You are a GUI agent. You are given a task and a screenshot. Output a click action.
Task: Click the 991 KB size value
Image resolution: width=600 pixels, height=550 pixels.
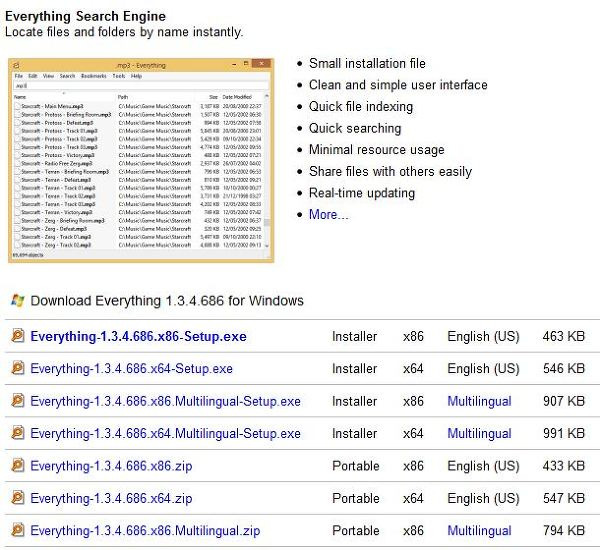click(564, 433)
